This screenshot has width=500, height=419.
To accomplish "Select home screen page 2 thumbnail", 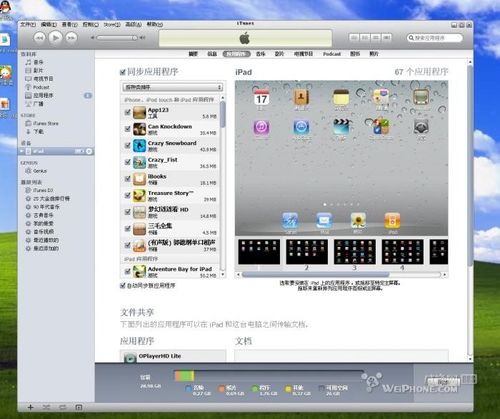I will tap(307, 252).
